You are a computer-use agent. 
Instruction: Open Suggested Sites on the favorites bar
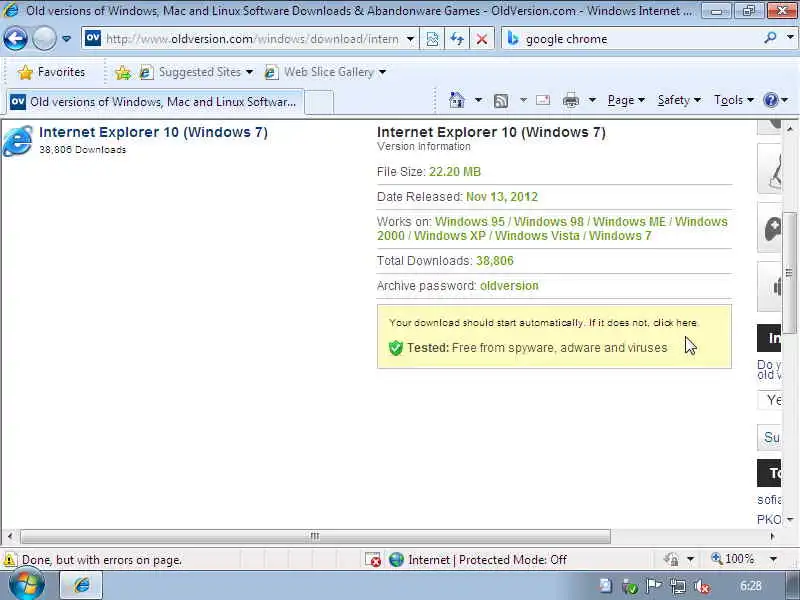coord(196,72)
